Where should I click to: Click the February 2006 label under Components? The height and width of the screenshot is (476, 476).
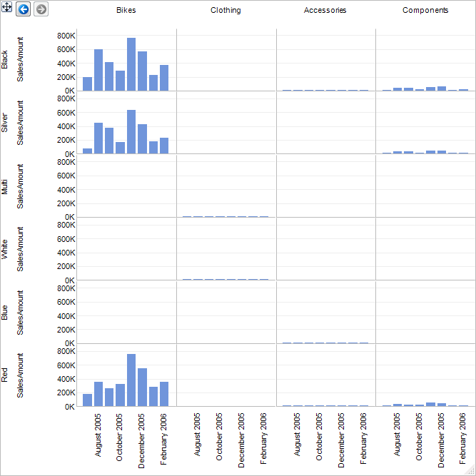point(462,438)
